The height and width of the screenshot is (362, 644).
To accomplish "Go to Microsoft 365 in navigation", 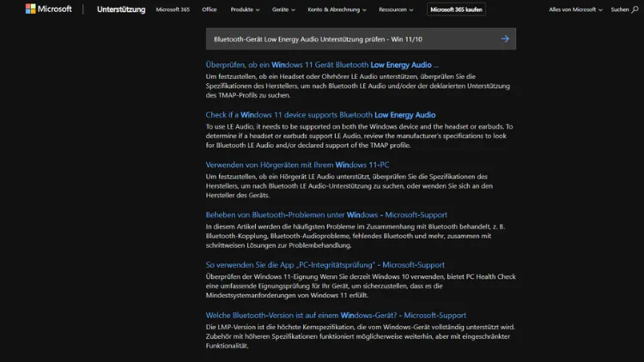I will pos(173,9).
